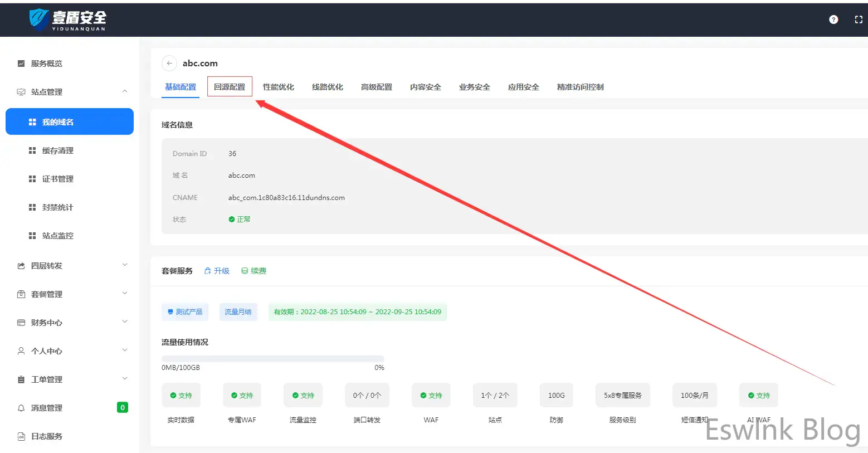Click the back arrow next to abc.com
The height and width of the screenshot is (453, 868).
point(169,64)
